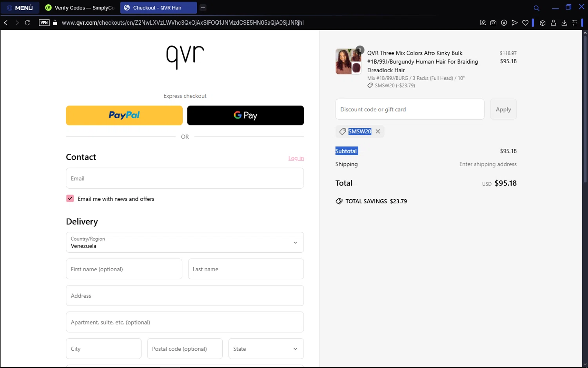The width and height of the screenshot is (588, 368).
Task: Click the Last name field
Action: click(246, 269)
